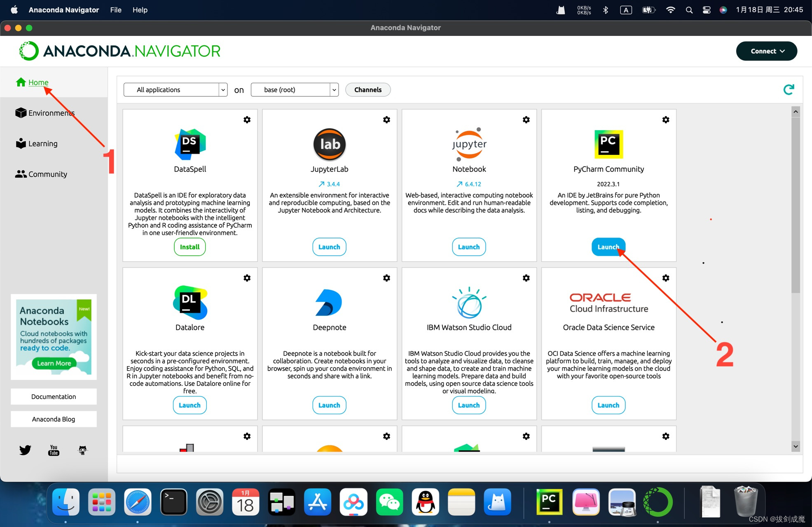Viewport: 812px width, 527px height.
Task: Install DataSpell application
Action: click(x=189, y=247)
